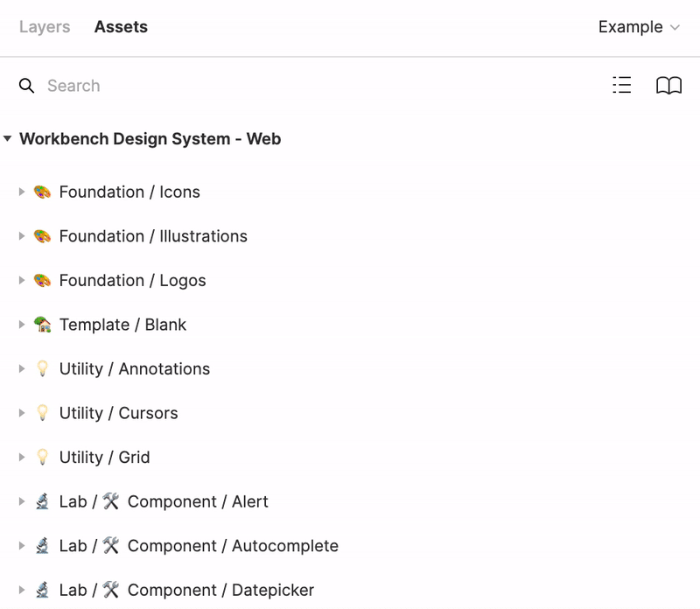Viewport: 700px width, 609px height.
Task: Click the hammer-wrench icon in the Datepicker row
Action: click(x=111, y=590)
